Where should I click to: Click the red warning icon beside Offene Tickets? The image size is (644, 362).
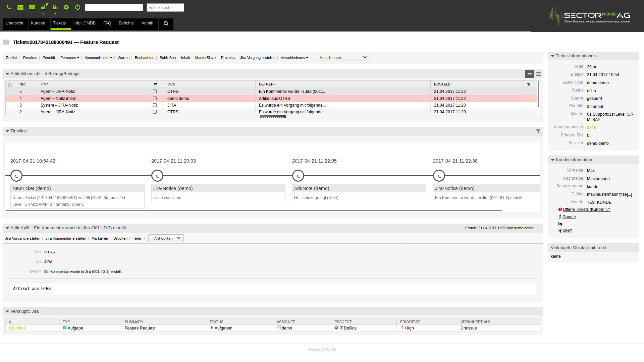[560, 209]
